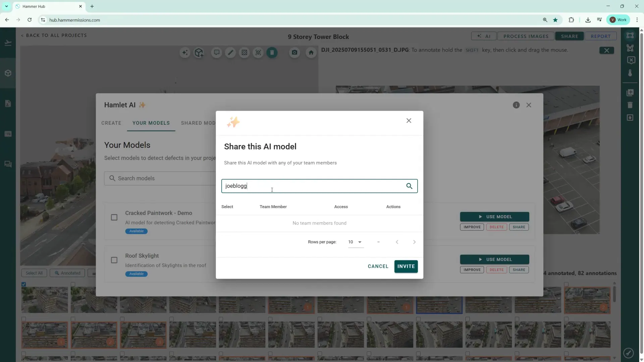Click the search magnifier in the share dialog
This screenshot has height=362, width=644.
(x=409, y=186)
